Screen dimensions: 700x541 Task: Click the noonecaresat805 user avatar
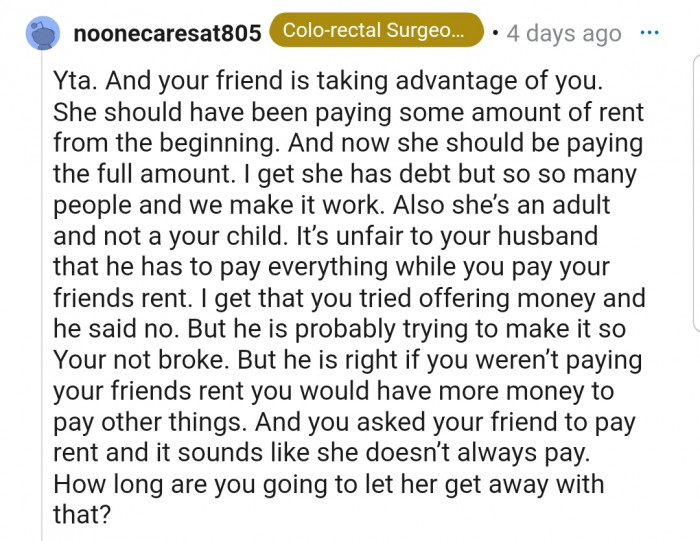(x=43, y=31)
